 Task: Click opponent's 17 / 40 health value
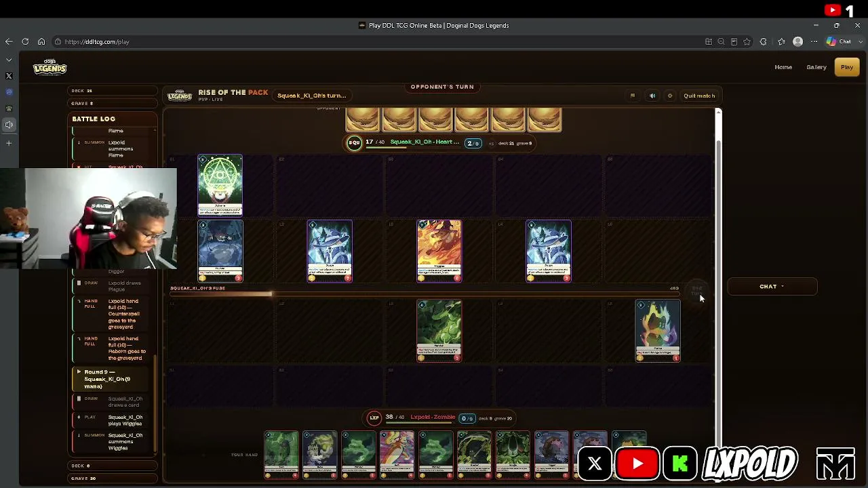(x=374, y=142)
